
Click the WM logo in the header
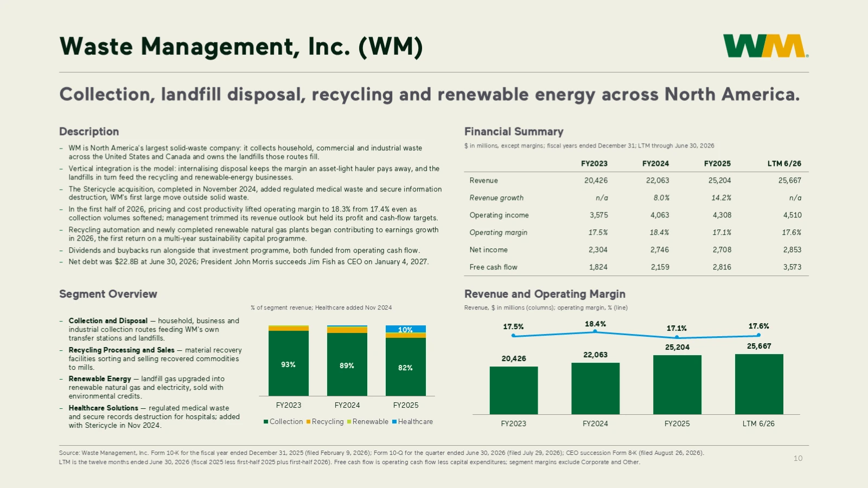[x=765, y=46]
